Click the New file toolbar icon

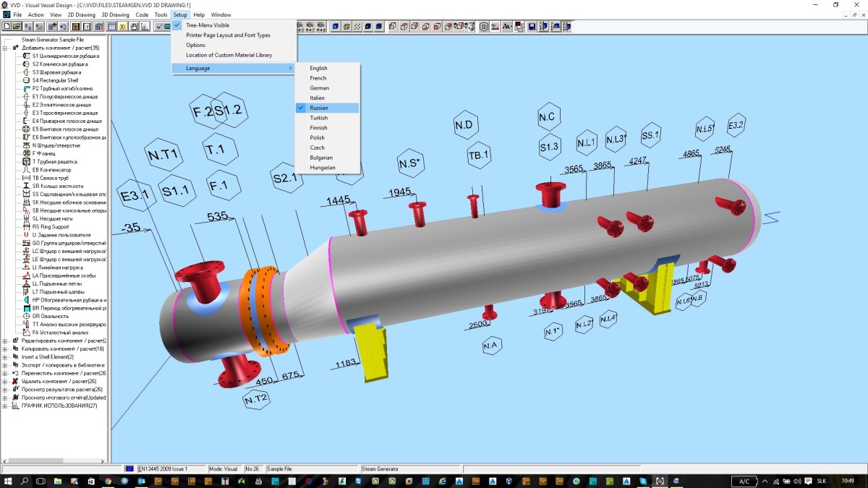pos(6,27)
